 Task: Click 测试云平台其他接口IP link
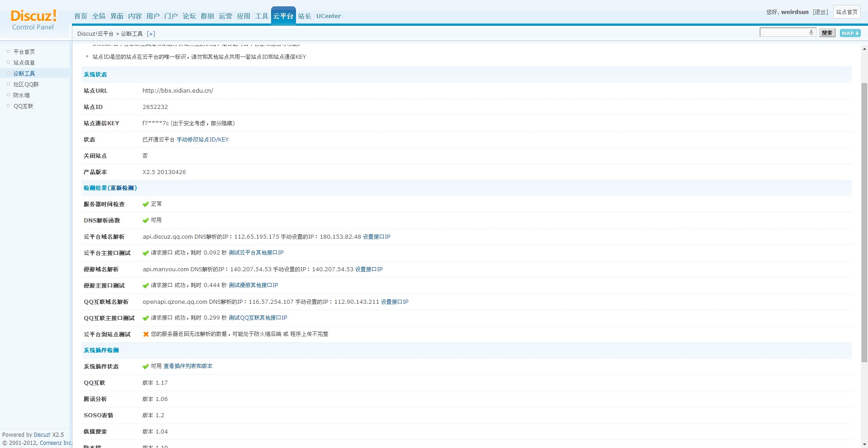(x=256, y=253)
